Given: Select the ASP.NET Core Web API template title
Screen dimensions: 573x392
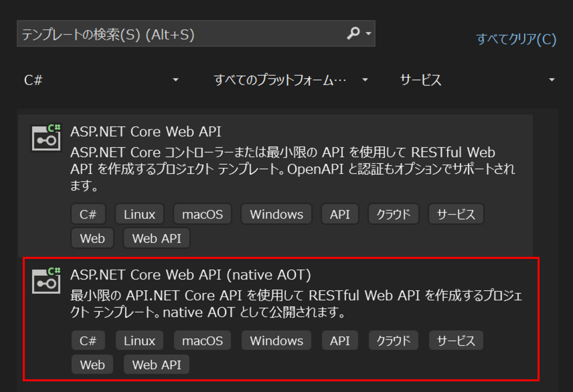Looking at the screenshot, I should tap(146, 131).
